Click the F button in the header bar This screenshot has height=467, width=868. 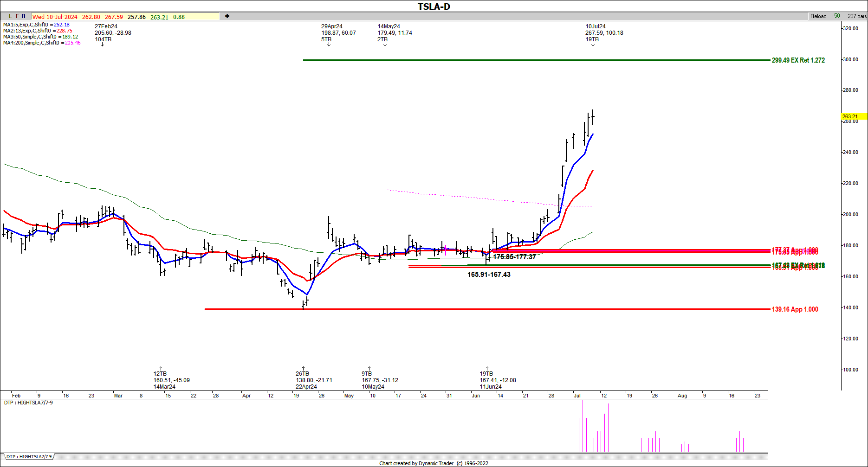tap(17, 16)
